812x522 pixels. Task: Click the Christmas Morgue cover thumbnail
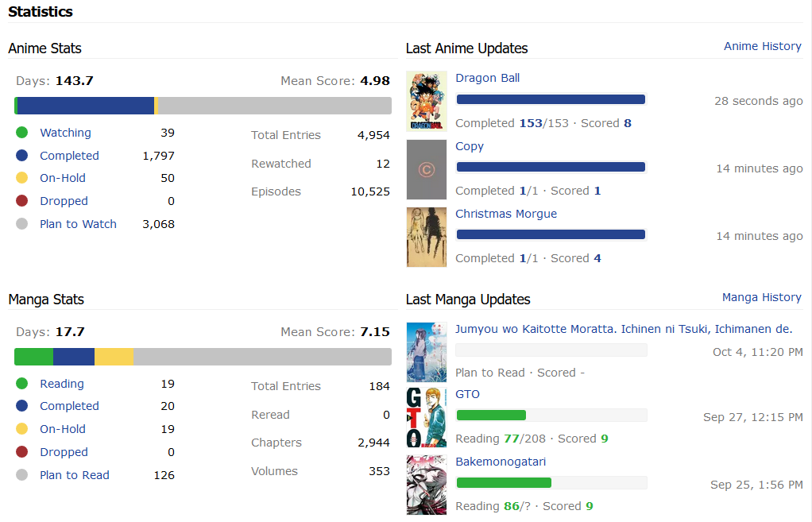427,238
